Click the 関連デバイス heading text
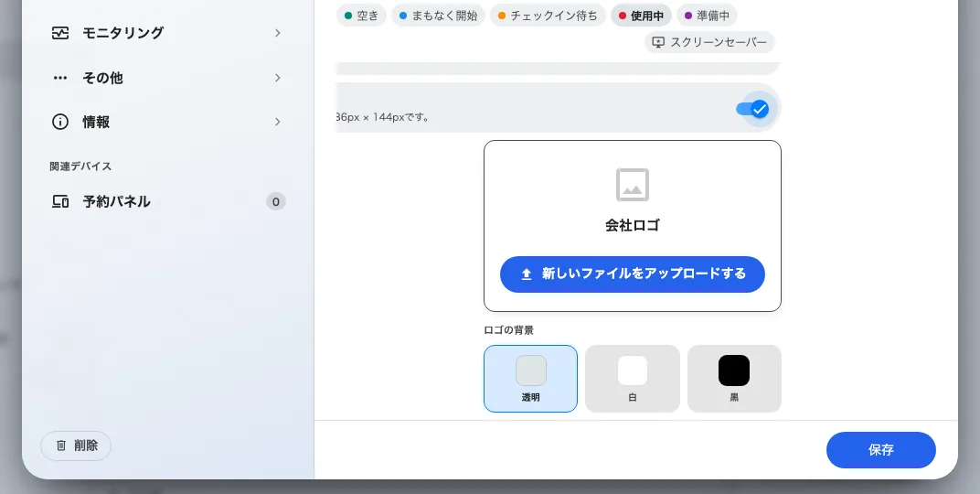Viewport: 980px width, 494px height. (80, 166)
